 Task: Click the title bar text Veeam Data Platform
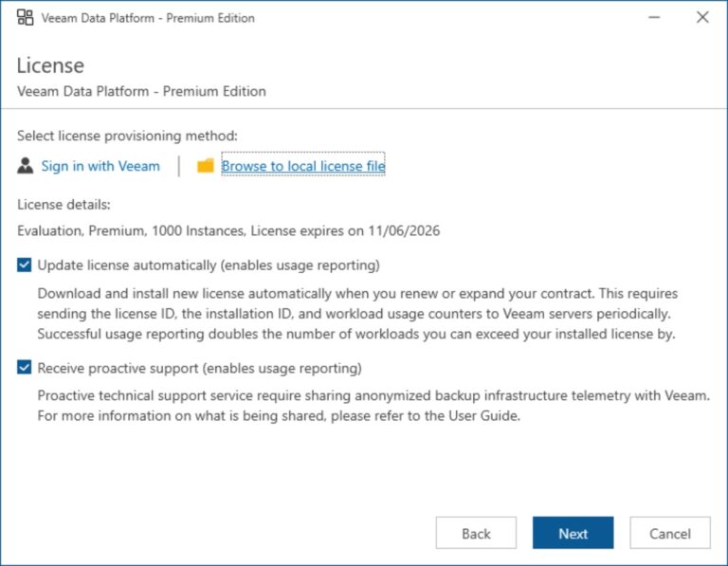(148, 18)
